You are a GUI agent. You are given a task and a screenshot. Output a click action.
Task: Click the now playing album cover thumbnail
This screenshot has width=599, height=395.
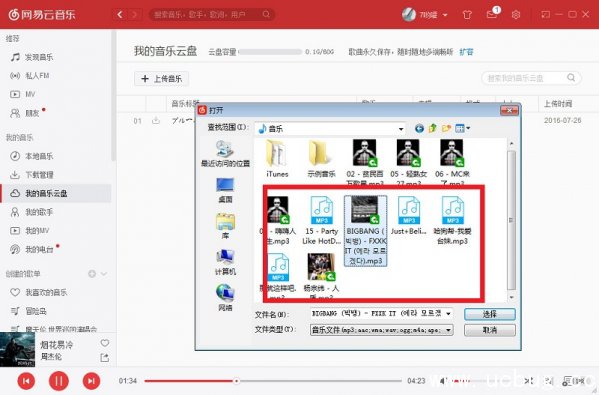[17, 350]
